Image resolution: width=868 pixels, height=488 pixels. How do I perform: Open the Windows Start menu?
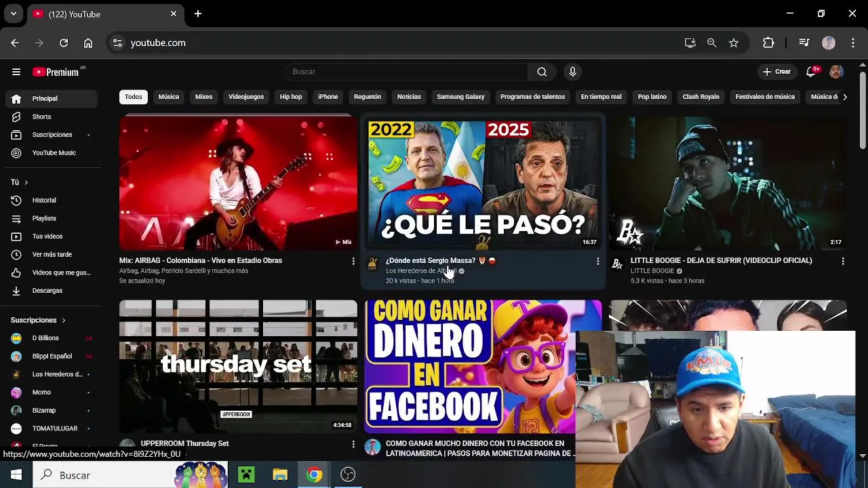[x=16, y=475]
